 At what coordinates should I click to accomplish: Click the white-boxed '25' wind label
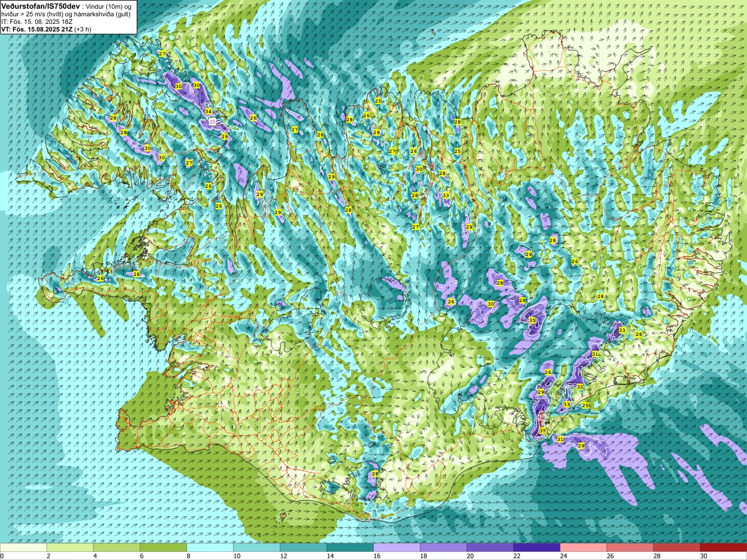(212, 121)
